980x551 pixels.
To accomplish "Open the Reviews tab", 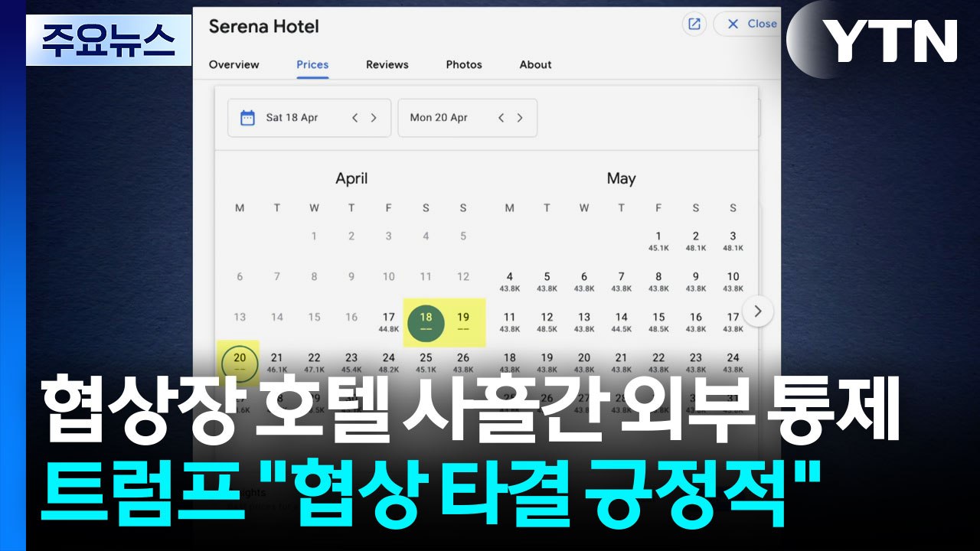I will 387,64.
